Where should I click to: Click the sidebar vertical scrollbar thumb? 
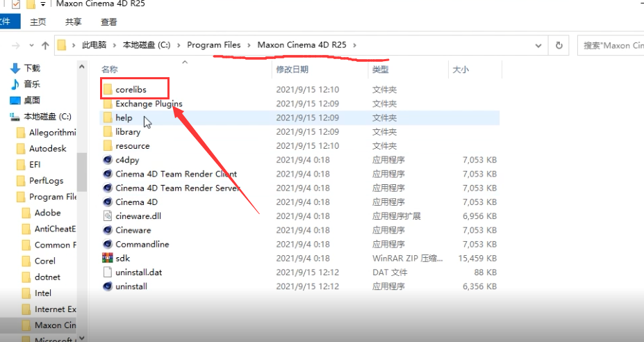pos(82,172)
